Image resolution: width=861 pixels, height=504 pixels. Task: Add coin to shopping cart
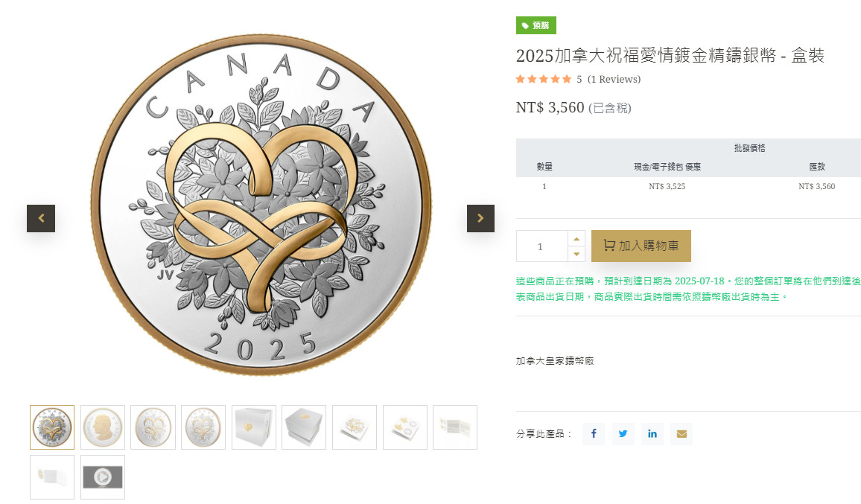coord(641,246)
